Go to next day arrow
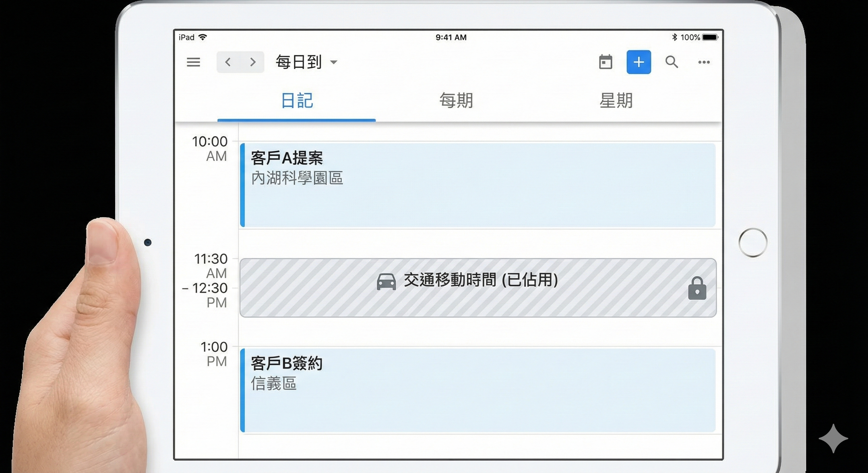Viewport: 868px width, 473px height. pos(253,62)
